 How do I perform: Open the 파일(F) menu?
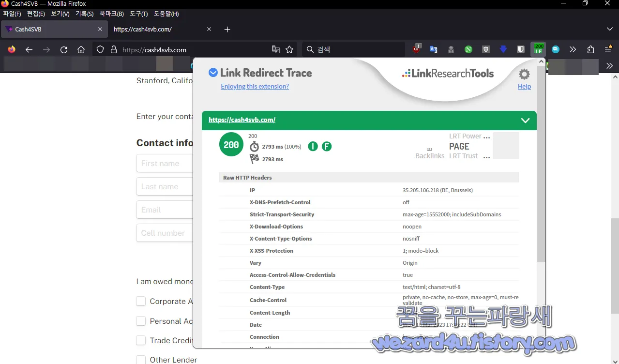pos(12,14)
